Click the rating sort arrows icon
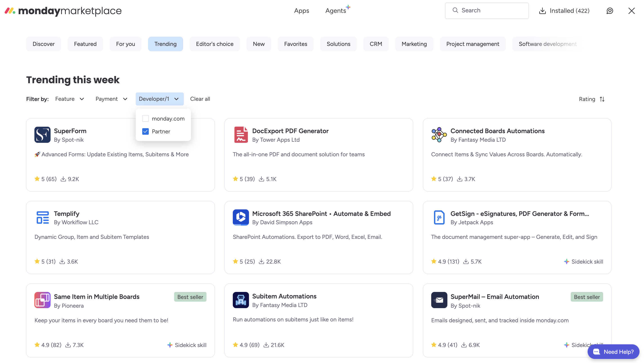This screenshot has width=644, height=363. tap(602, 99)
